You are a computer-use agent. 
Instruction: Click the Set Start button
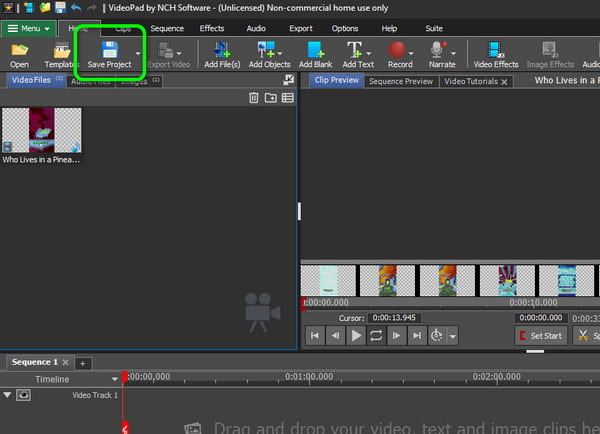[x=541, y=336]
